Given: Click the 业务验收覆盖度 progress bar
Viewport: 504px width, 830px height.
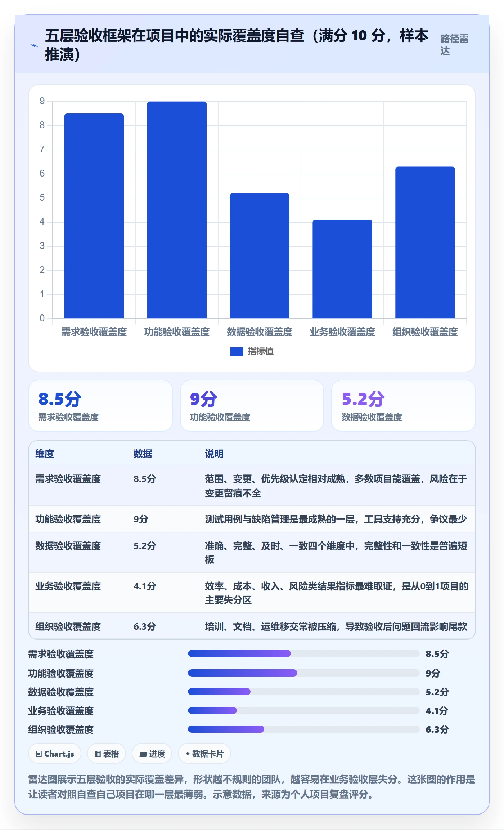Looking at the screenshot, I should pos(304,710).
